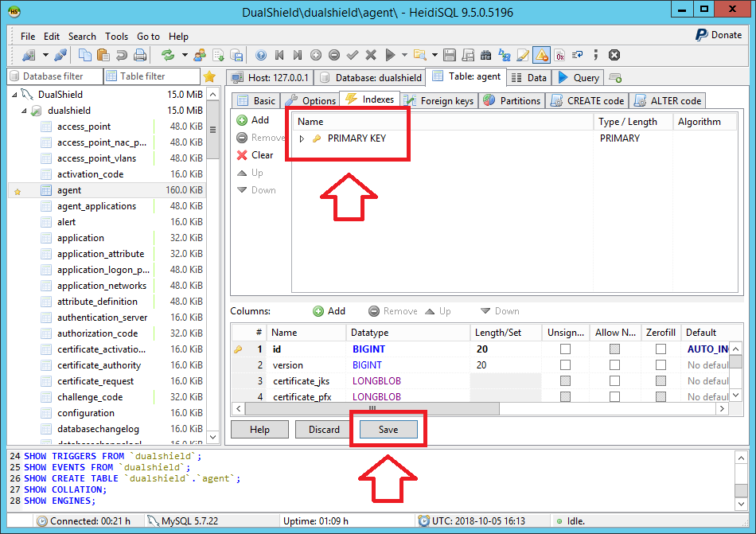
Task: Click the Save button
Action: click(x=388, y=429)
